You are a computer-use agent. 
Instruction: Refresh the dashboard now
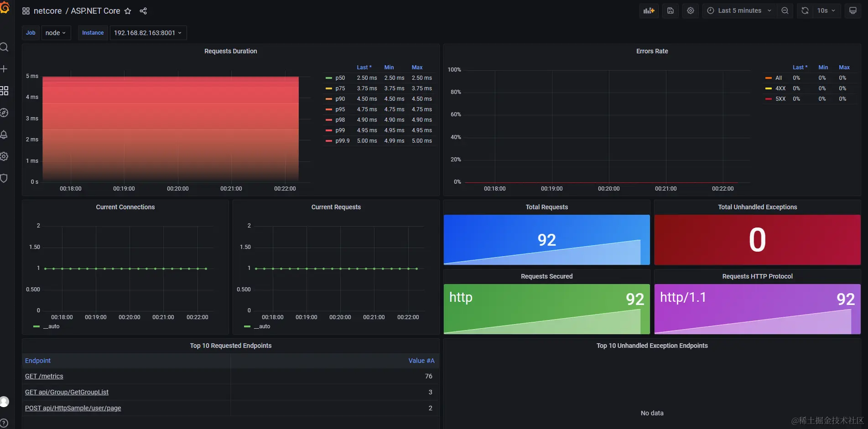point(805,10)
